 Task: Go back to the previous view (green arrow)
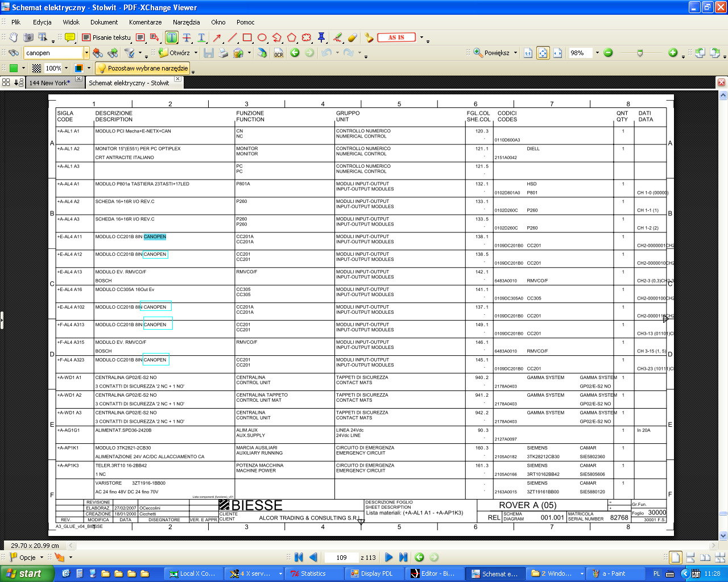pos(295,53)
